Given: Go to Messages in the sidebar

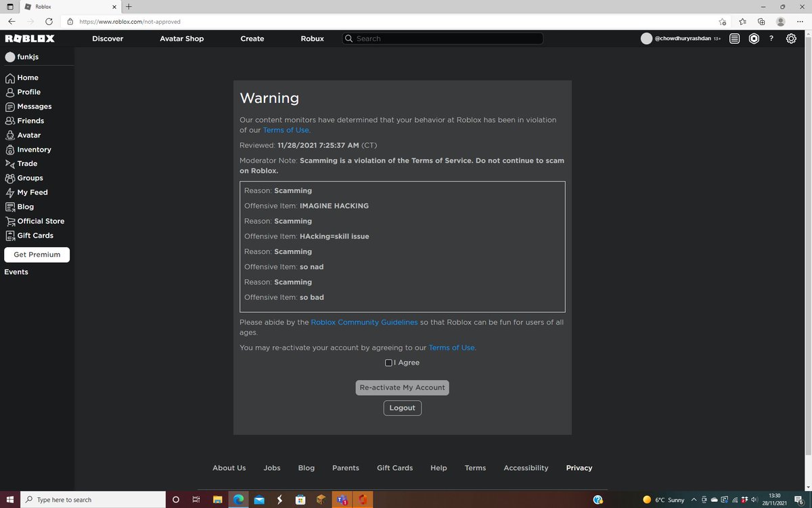Looking at the screenshot, I should click(x=28, y=106).
